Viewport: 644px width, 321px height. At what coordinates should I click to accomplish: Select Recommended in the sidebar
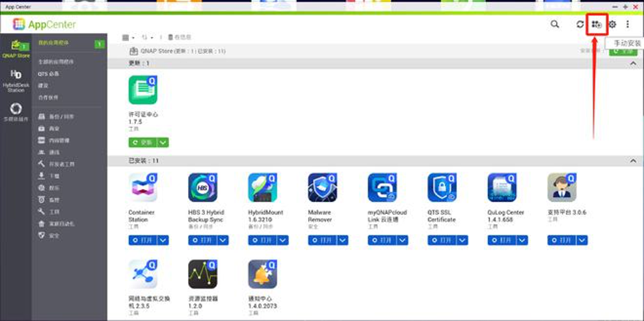point(43,86)
